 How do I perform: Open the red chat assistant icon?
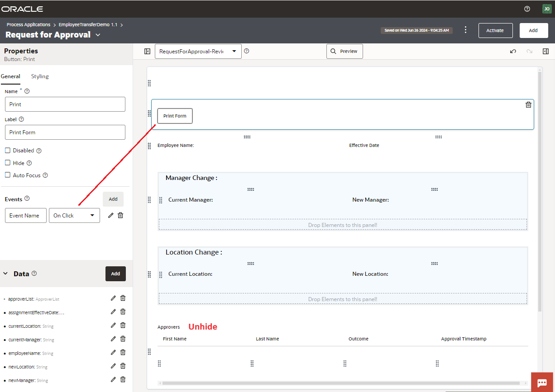point(542,383)
